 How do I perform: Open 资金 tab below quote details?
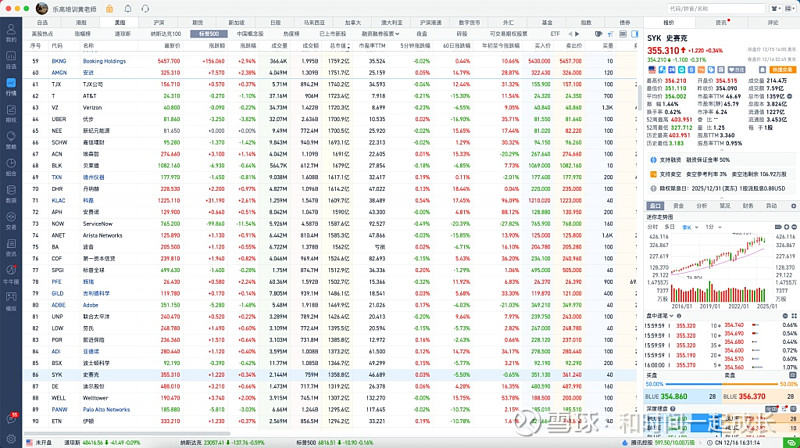click(678, 206)
